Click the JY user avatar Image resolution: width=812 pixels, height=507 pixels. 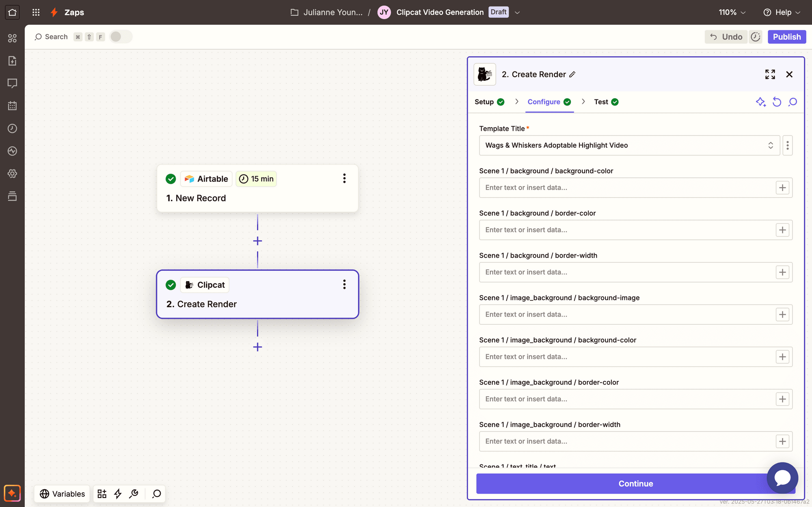[x=384, y=12]
